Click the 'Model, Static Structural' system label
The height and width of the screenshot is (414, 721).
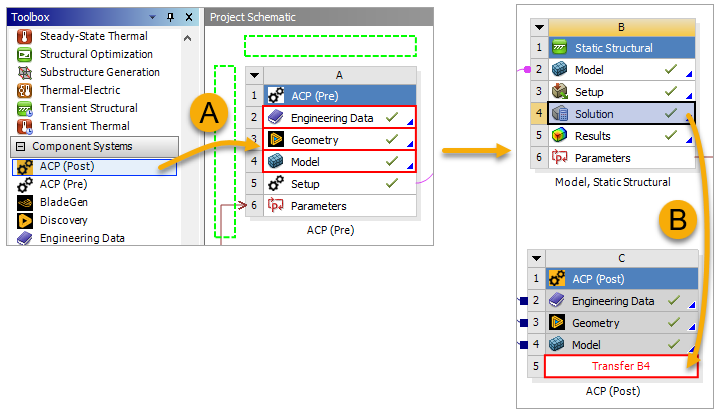612,182
